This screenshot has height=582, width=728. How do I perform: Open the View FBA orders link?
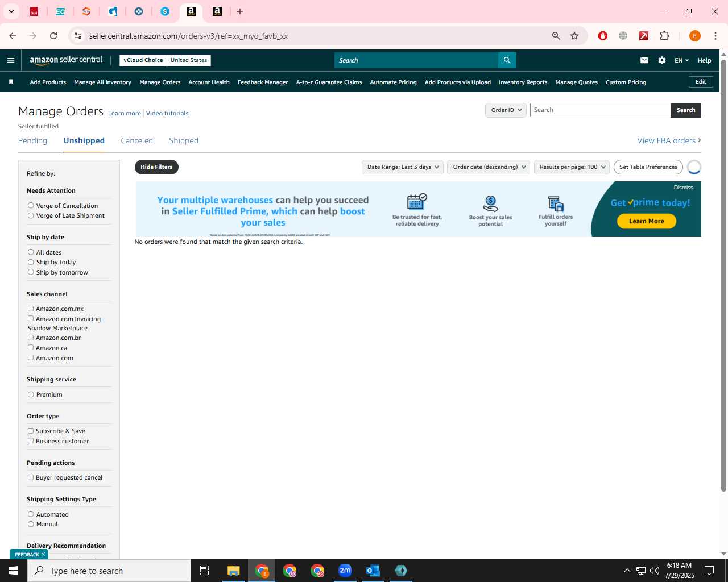coord(669,140)
